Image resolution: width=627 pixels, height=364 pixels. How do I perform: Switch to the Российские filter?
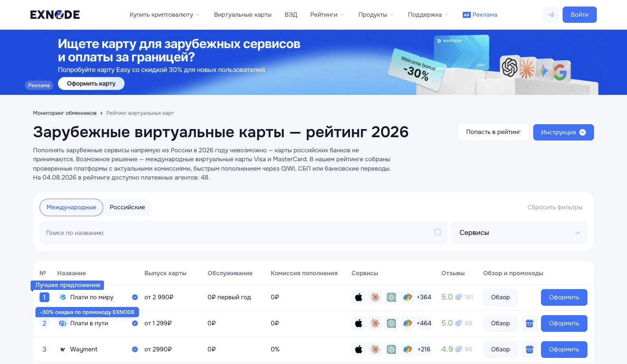[x=127, y=207]
